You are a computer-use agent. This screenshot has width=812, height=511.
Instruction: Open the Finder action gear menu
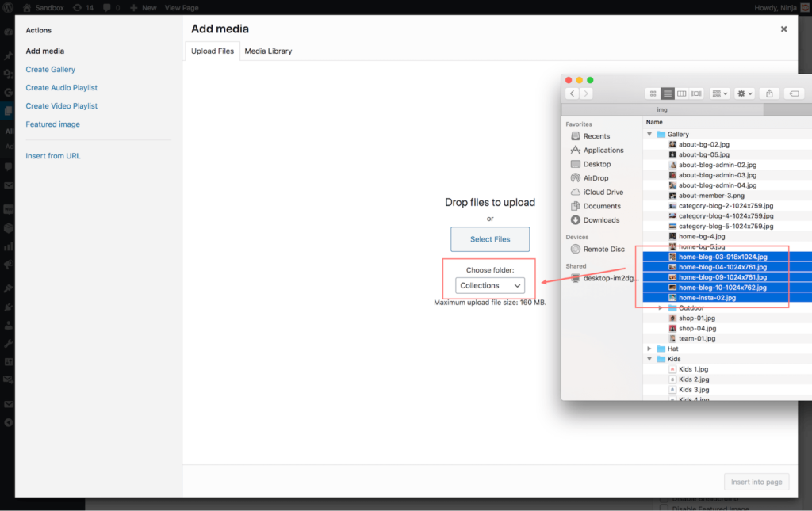(x=743, y=93)
